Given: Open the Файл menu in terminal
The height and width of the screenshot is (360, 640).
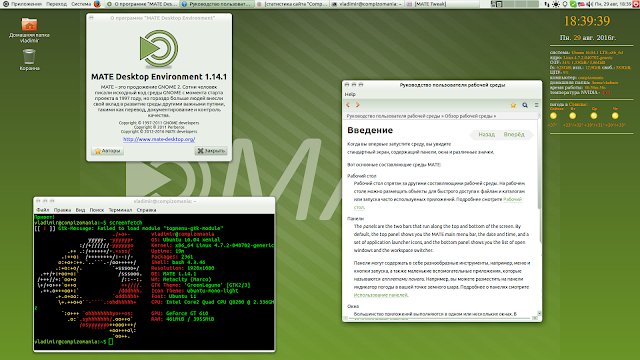Looking at the screenshot, I should click(42, 210).
